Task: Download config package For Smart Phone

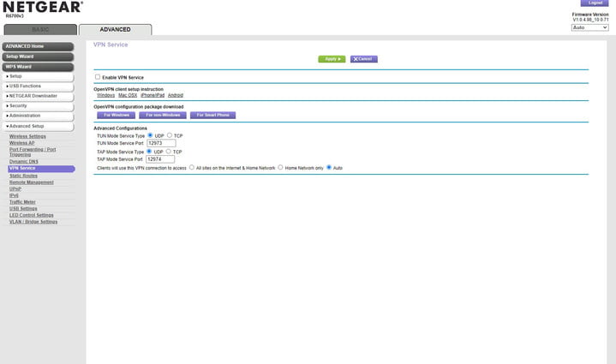Action: [x=212, y=115]
